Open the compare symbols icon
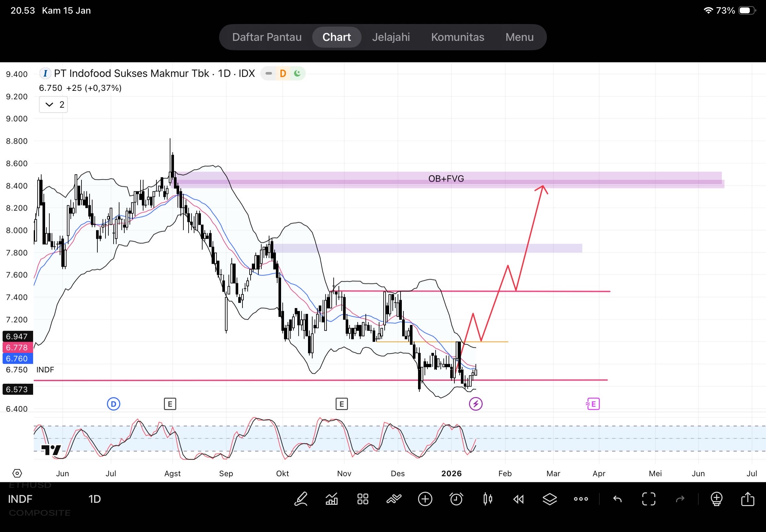 click(x=394, y=499)
